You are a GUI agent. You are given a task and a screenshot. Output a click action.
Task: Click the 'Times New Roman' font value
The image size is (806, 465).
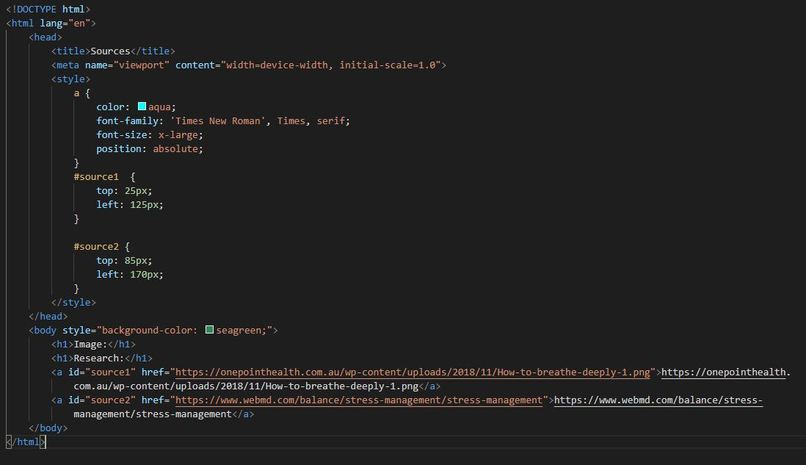217,121
